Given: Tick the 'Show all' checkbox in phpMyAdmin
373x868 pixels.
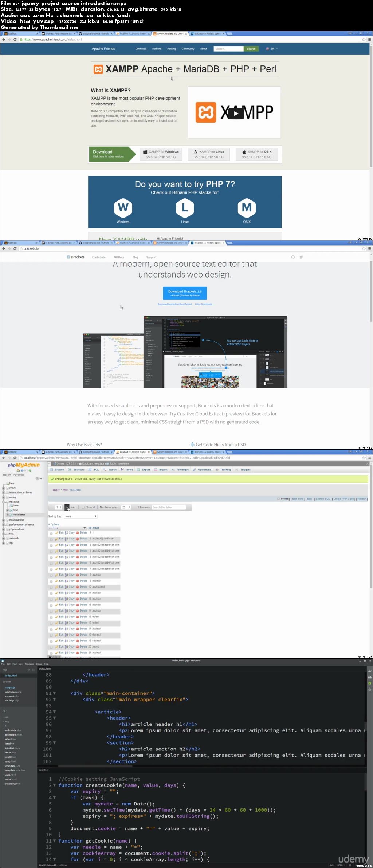Looking at the screenshot, I should (x=83, y=507).
